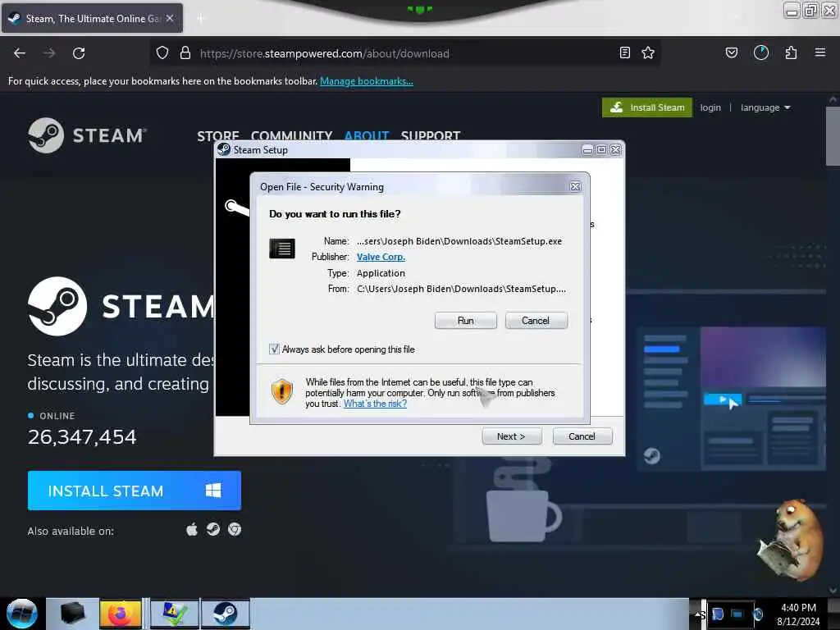Open the black box taskbar icon

(73, 614)
